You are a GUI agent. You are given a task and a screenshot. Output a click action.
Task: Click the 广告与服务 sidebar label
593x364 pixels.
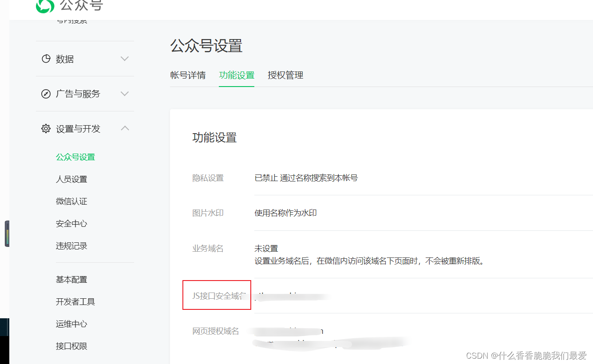pos(78,94)
